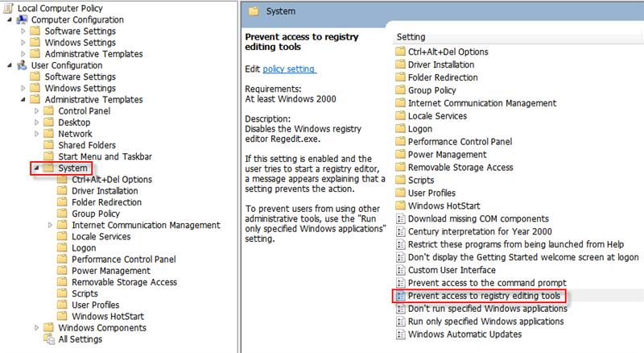Select Don't display the Getting Started welcome screen
The height and width of the screenshot is (353, 644).
coord(523,257)
